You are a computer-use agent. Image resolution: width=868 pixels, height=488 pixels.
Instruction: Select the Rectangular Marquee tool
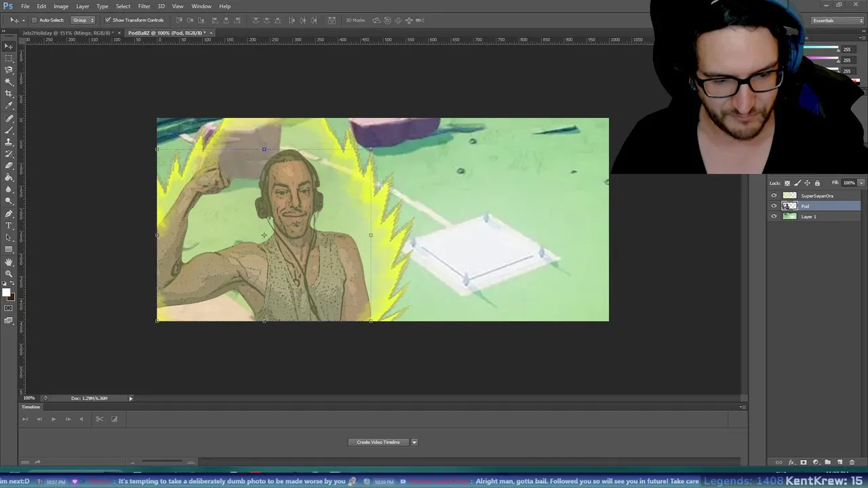pos(9,58)
